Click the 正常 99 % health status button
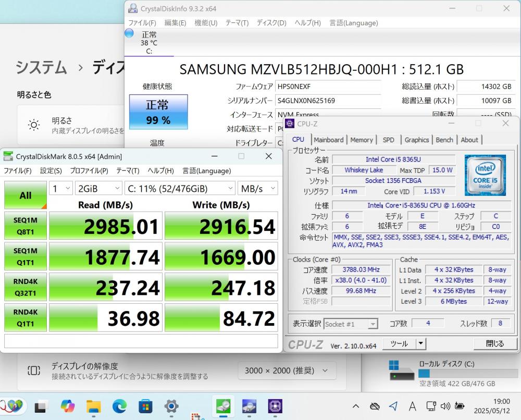This screenshot has width=521, height=420. click(x=158, y=112)
